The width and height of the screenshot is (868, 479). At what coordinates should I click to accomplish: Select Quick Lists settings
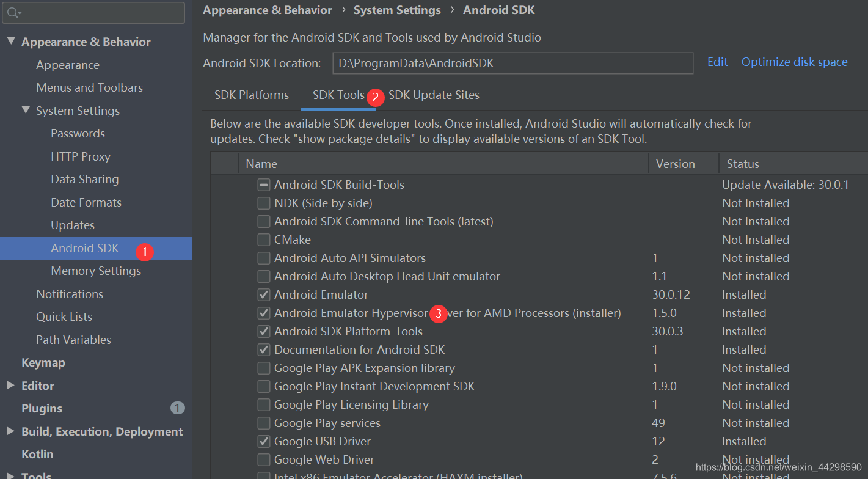64,316
